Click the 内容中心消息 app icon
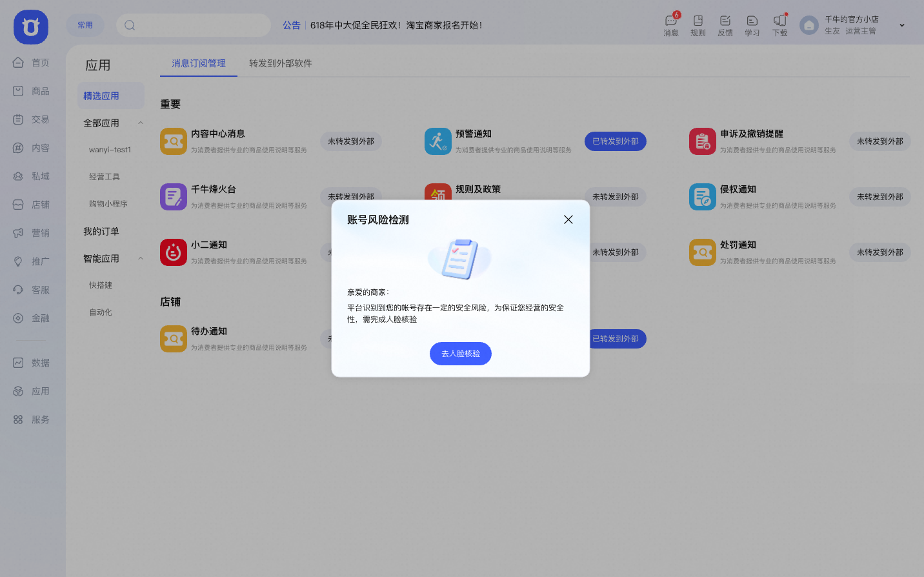Screen dimensions: 924x577 click(174, 141)
